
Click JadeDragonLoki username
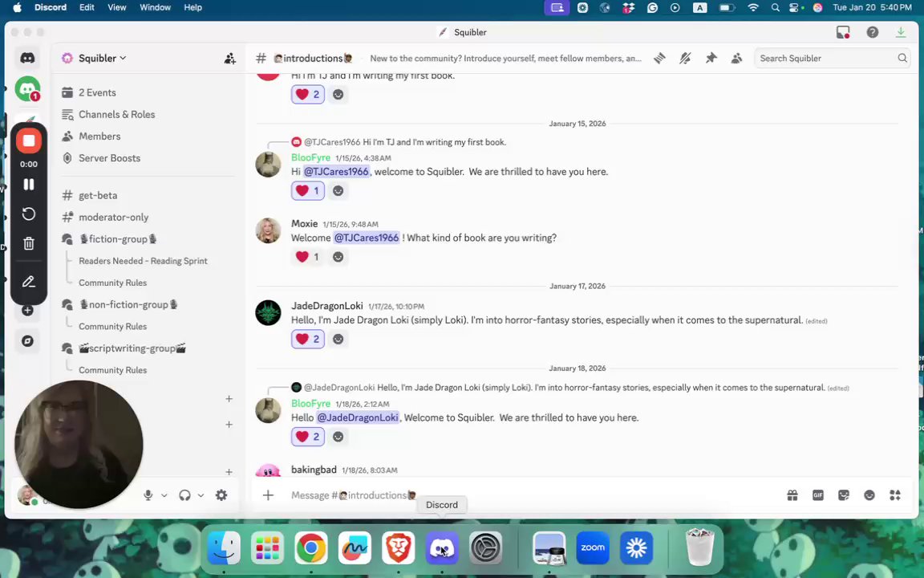[327, 306]
